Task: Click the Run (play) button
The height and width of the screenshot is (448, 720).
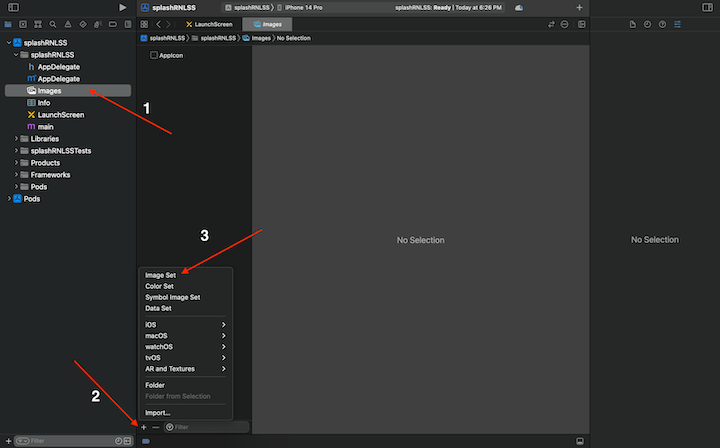Action: coord(122,7)
